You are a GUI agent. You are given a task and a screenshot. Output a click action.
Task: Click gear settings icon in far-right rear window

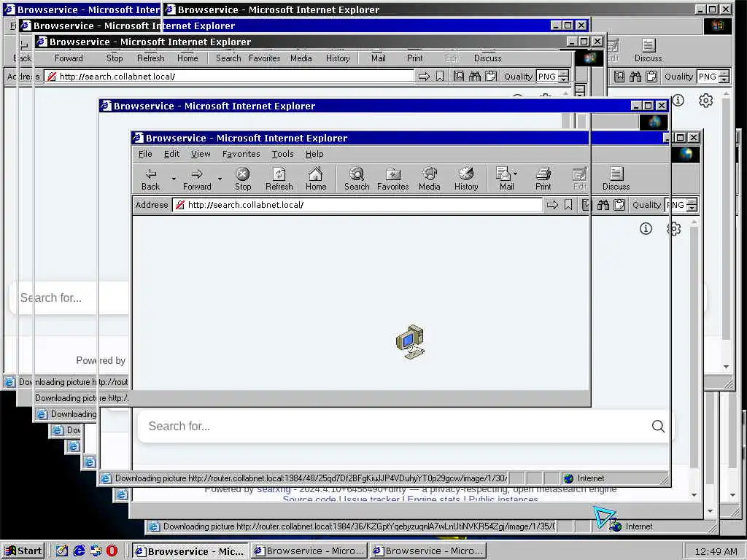(x=705, y=101)
